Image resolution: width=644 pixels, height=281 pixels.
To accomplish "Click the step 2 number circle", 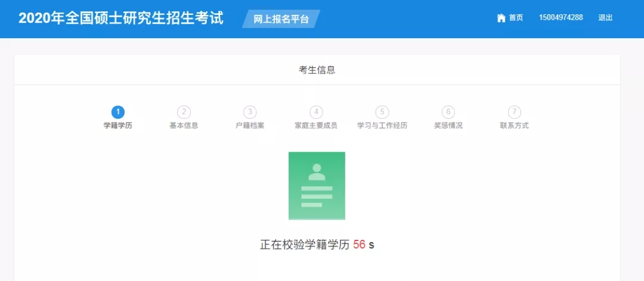I will [x=184, y=112].
